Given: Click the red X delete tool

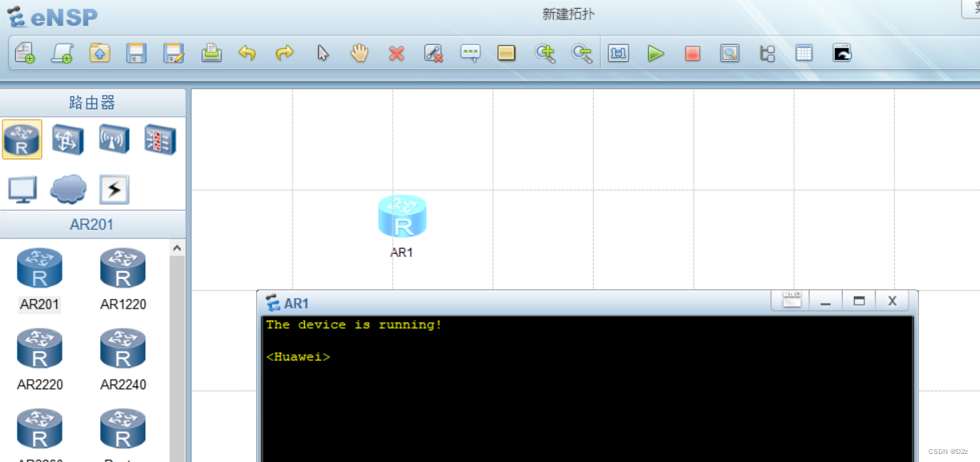Looking at the screenshot, I should [396, 54].
